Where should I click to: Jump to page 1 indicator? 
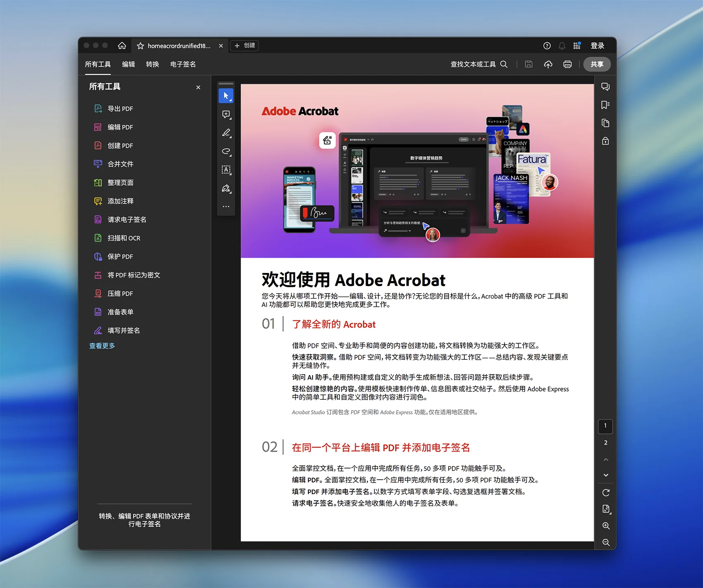(x=605, y=426)
